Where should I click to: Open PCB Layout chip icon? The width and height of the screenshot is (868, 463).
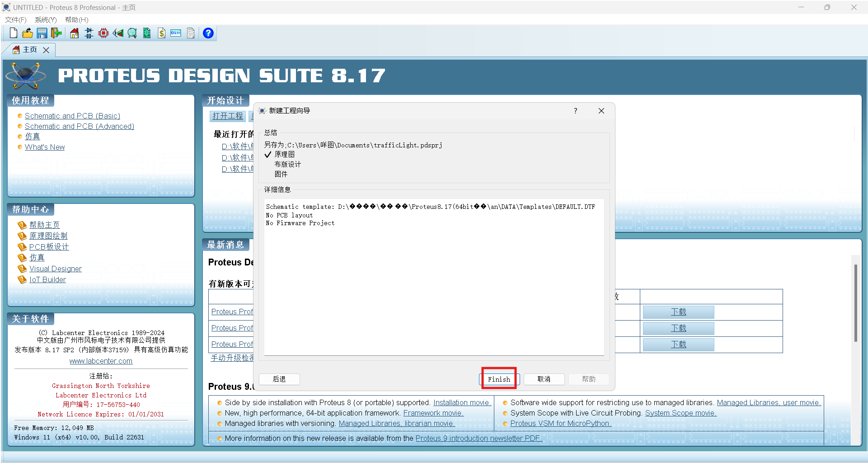[x=103, y=33]
